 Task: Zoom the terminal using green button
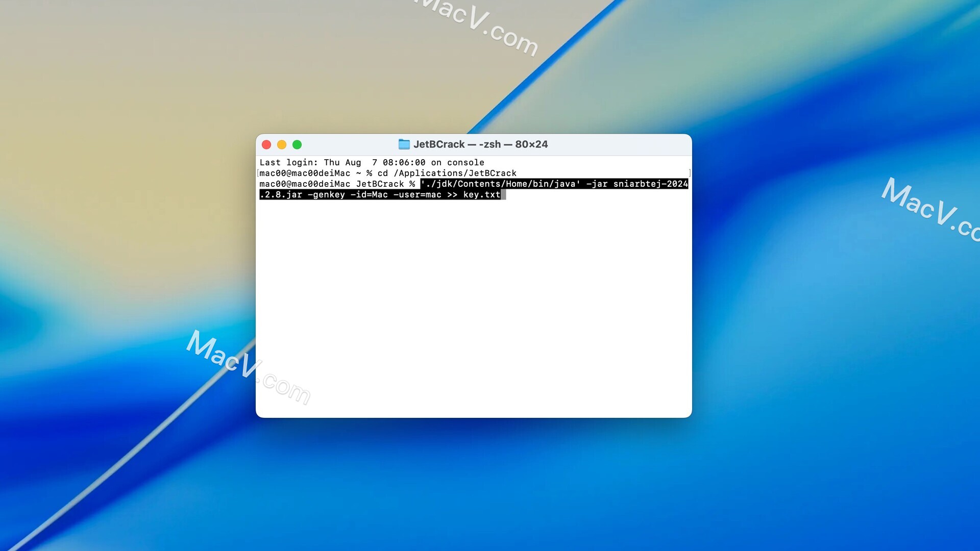(x=297, y=145)
